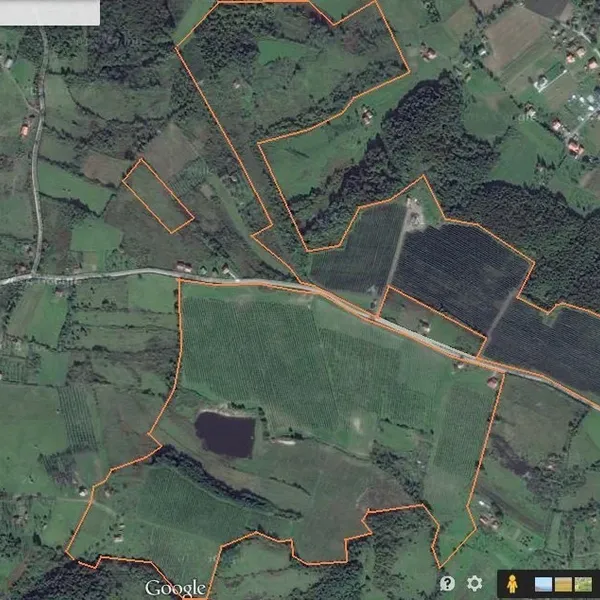Open the map settings gear
600x600 pixels.
click(474, 584)
